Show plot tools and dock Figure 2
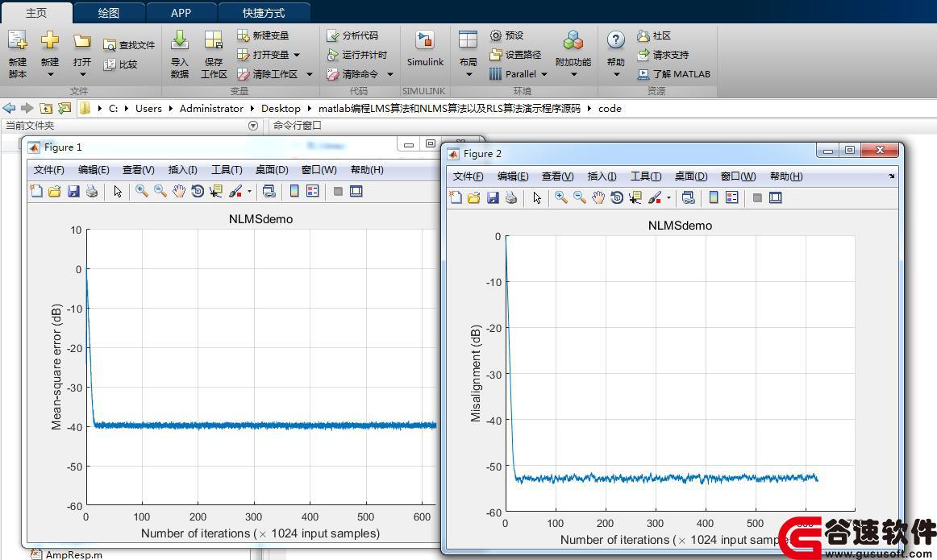Viewport: 937px width, 560px height. coord(776,197)
